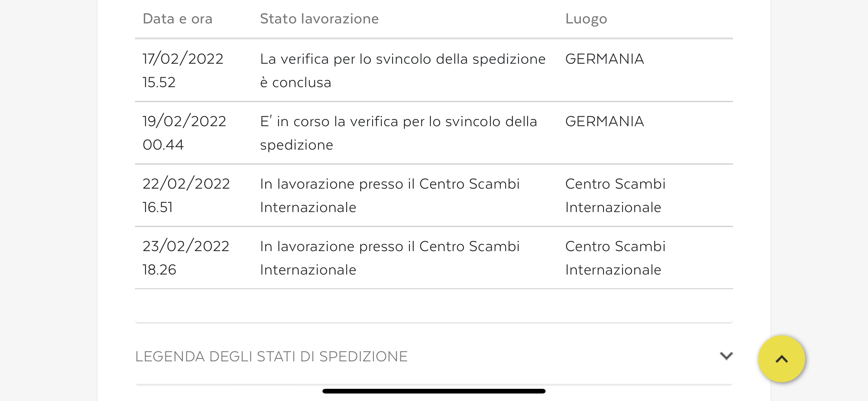Open LEGENDA DEGLI STATI DI SPEDIZIONE section
Image resolution: width=868 pixels, height=401 pixels.
(x=271, y=357)
